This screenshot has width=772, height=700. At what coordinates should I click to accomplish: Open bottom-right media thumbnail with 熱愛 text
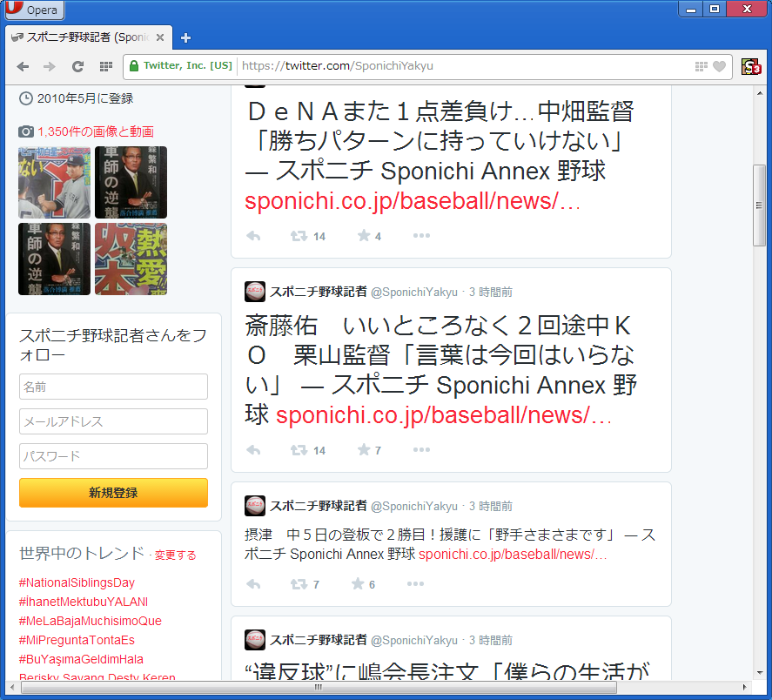coord(131,259)
